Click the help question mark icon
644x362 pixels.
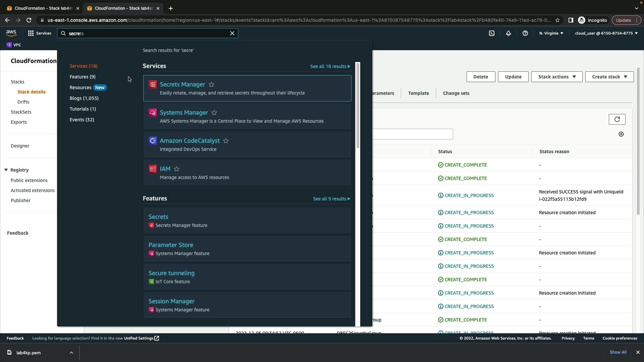(x=525, y=33)
